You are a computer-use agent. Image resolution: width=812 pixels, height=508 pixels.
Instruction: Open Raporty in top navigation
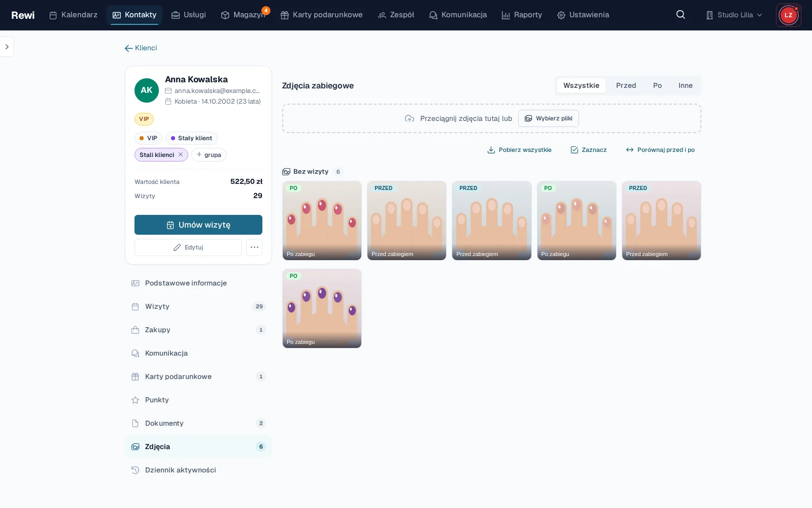(522, 15)
